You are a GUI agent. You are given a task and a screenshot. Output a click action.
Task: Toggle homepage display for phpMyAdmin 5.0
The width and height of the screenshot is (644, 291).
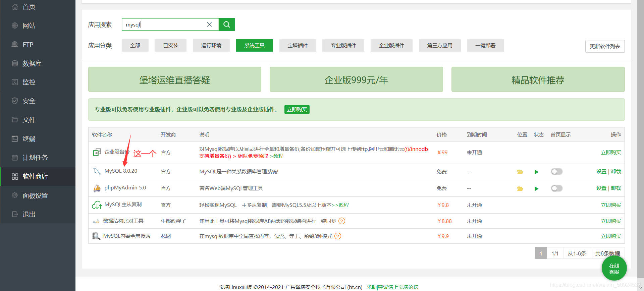click(x=557, y=188)
